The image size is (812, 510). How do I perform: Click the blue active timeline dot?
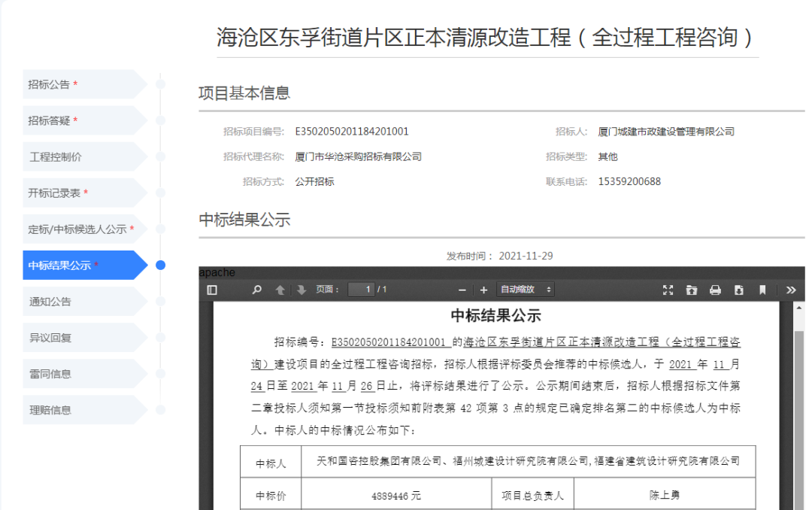click(x=161, y=266)
